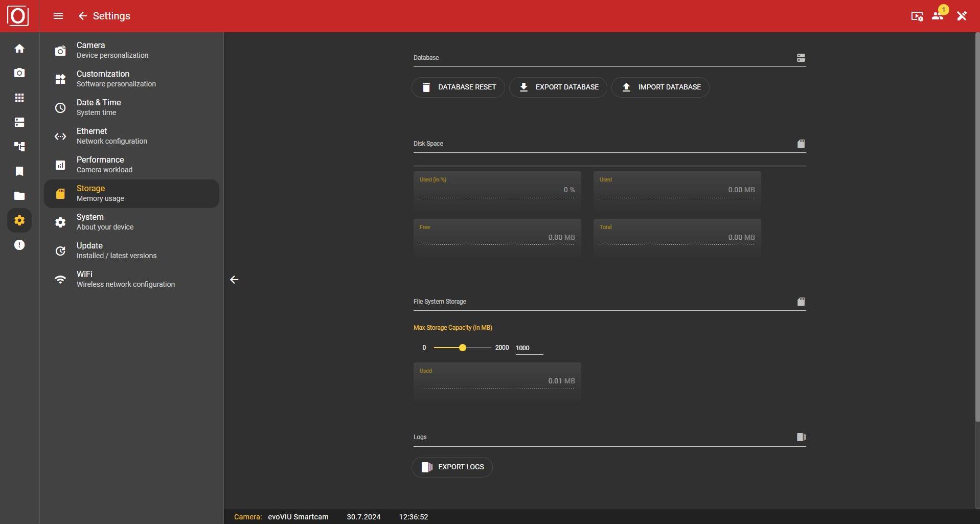Screen dimensions: 980x524
Task: Click the evoVIU Smartcam camera name
Action: (298, 517)
